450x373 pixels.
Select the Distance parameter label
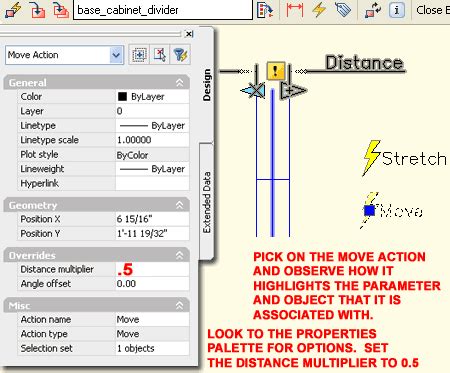click(x=364, y=63)
